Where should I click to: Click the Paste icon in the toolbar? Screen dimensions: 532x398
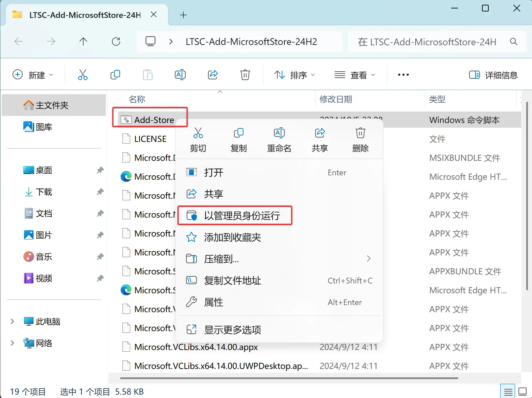click(x=148, y=75)
